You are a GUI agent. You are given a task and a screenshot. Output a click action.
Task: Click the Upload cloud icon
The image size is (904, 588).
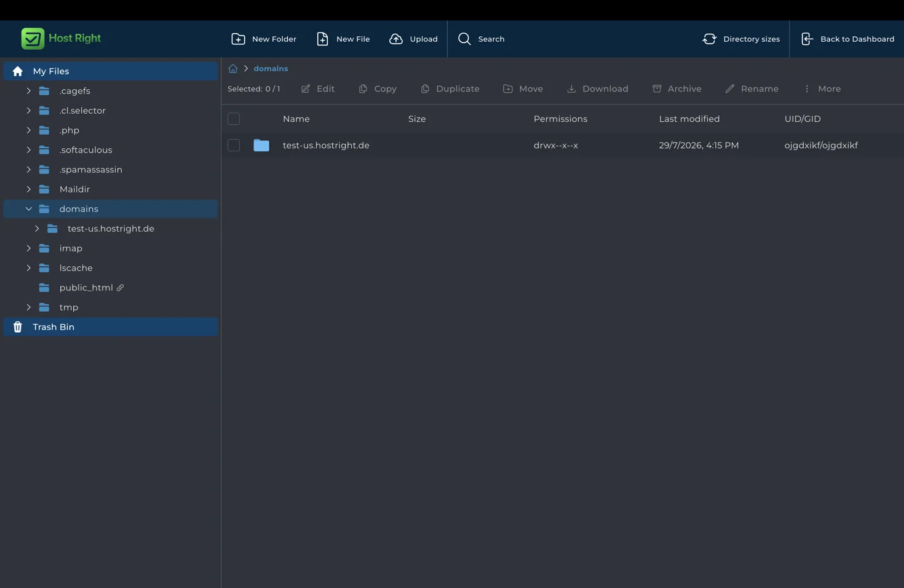coord(396,39)
